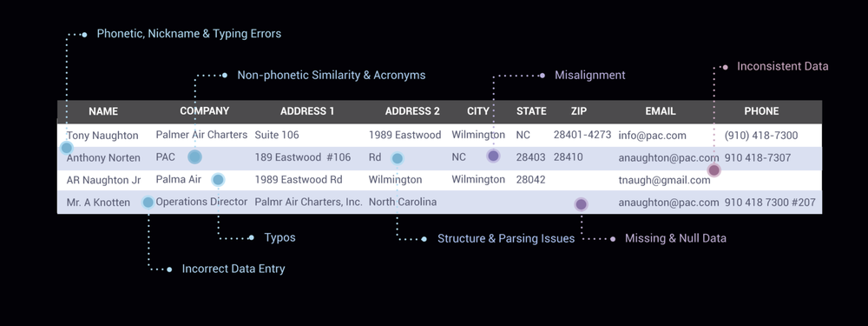
Task: Select the Typos annotation label
Action: pyautogui.click(x=279, y=238)
